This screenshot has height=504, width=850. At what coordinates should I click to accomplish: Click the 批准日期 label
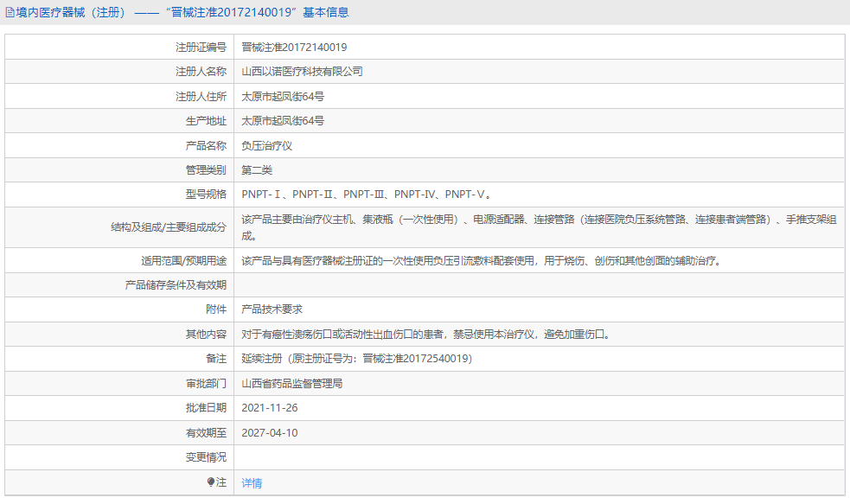[206, 408]
